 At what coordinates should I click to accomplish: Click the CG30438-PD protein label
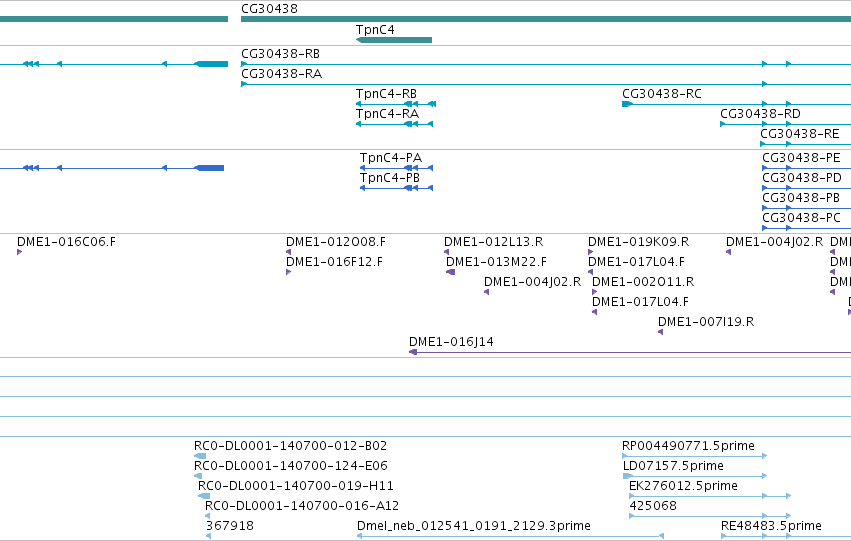[802, 178]
